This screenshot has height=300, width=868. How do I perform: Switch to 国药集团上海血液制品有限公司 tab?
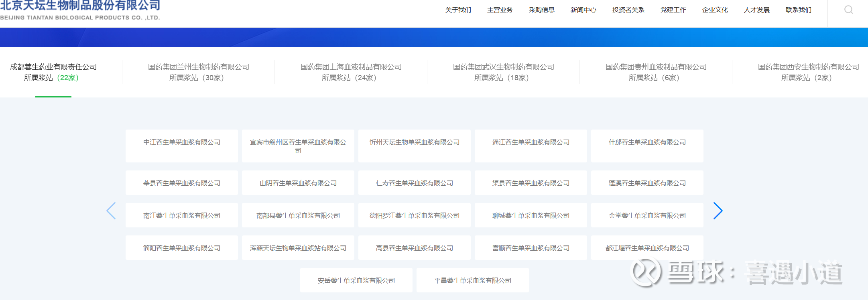[351, 72]
